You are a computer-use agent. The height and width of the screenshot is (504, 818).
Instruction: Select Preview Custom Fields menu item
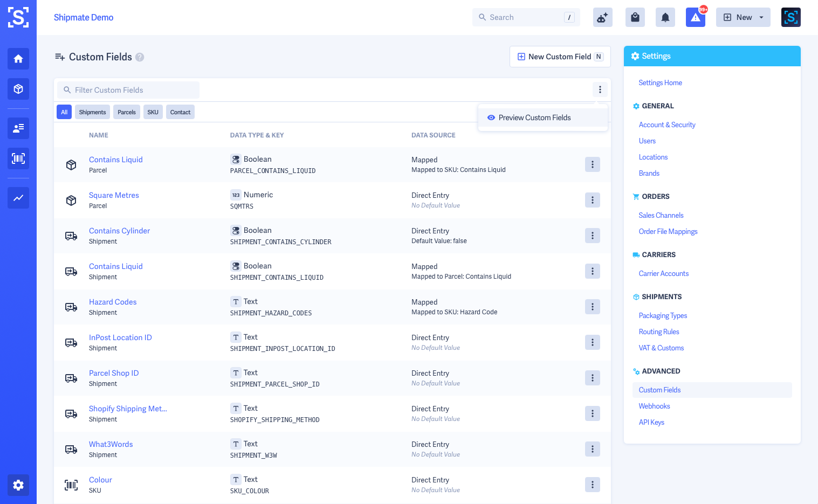point(543,118)
